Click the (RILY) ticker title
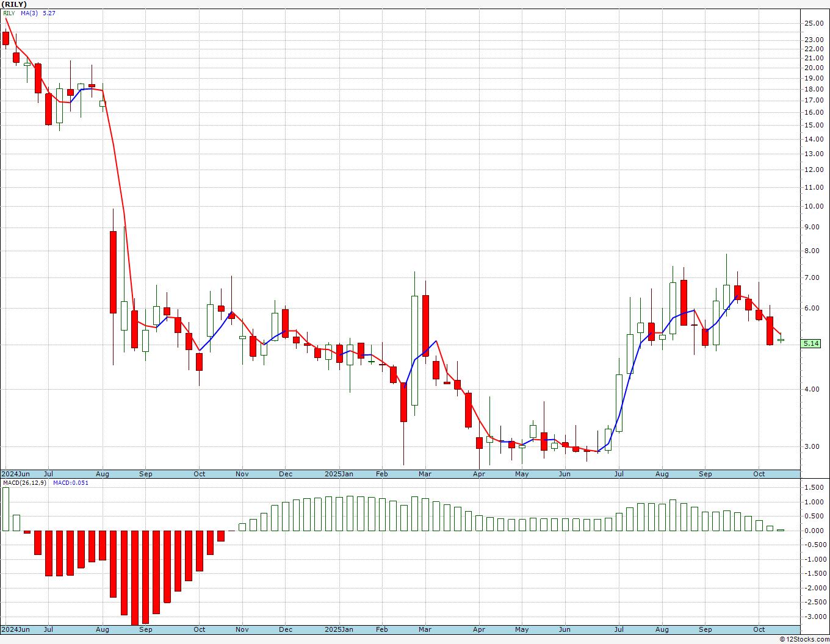The image size is (830, 644). pyautogui.click(x=15, y=4)
